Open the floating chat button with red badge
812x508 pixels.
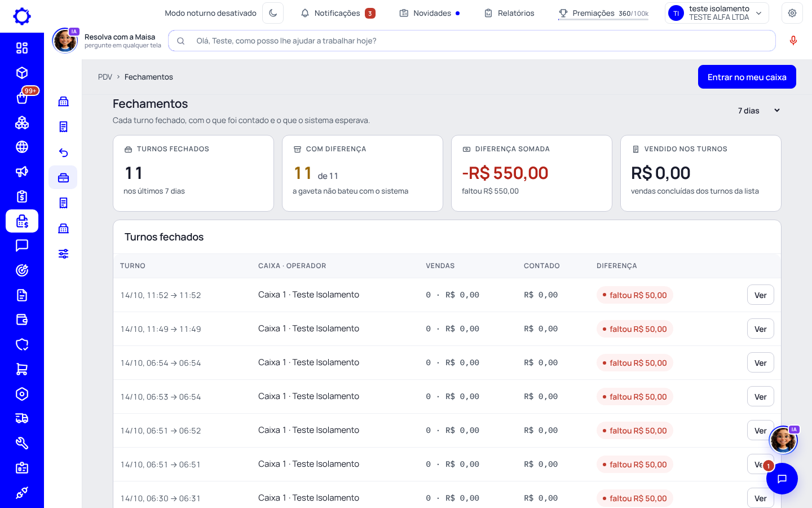[x=782, y=479]
